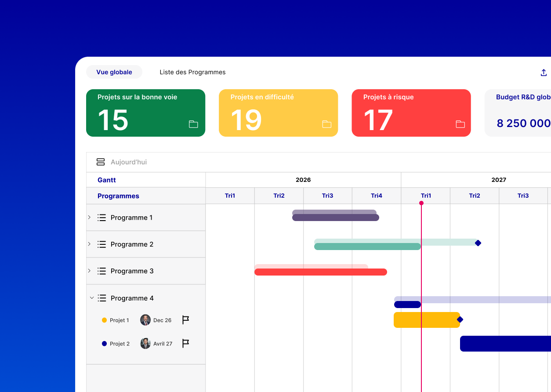The width and height of the screenshot is (551, 392).
Task: Click the export upload icon
Action: coord(544,73)
